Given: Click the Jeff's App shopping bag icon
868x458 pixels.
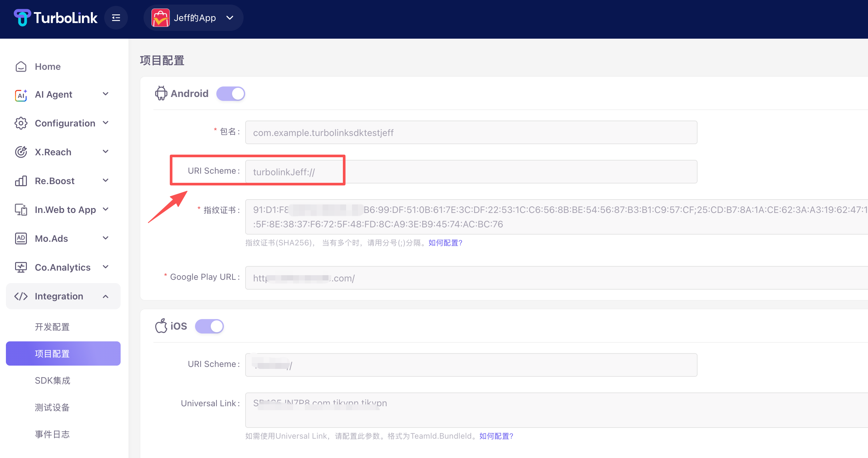Looking at the screenshot, I should point(160,18).
